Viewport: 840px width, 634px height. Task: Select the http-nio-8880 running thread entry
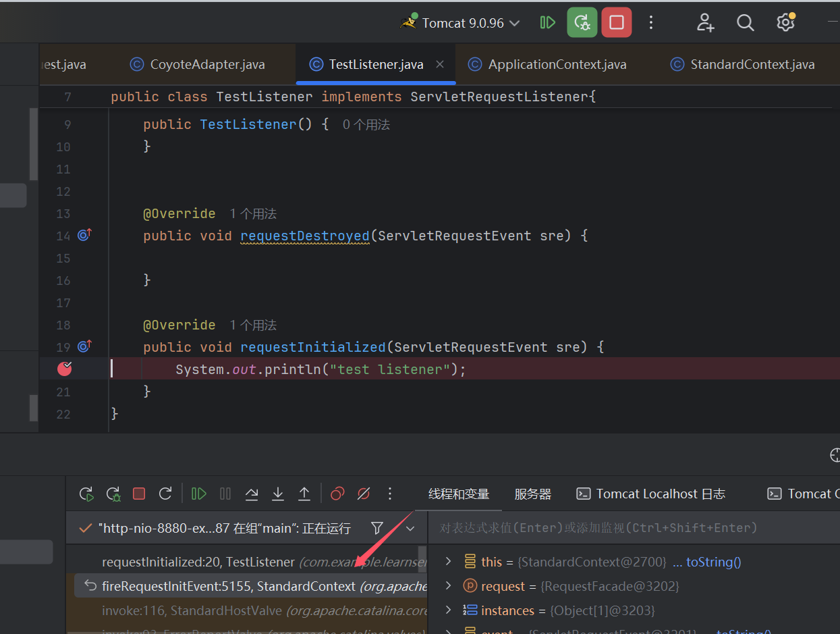216,528
